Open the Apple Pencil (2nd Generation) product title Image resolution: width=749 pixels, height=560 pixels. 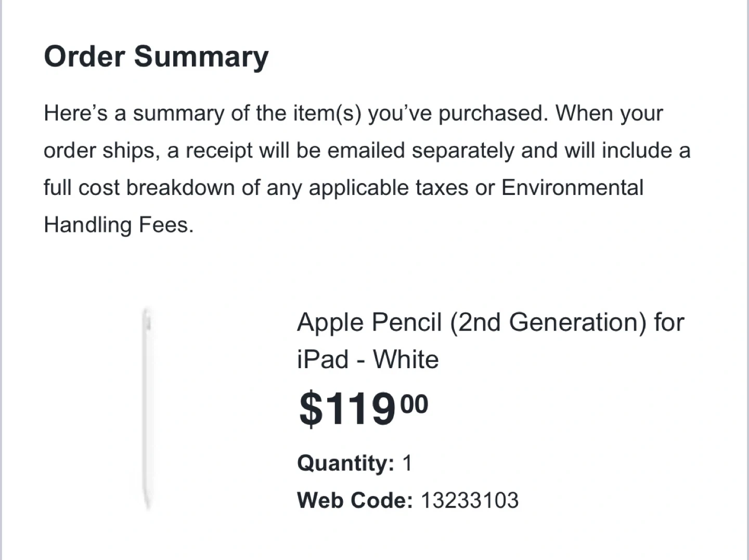point(490,322)
